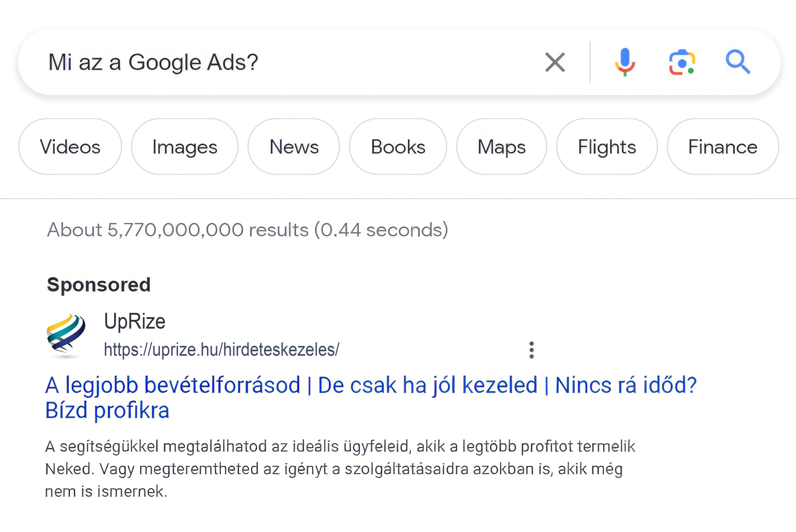Click the Sponsored label
Screen dimensions: 796x532
click(x=98, y=284)
